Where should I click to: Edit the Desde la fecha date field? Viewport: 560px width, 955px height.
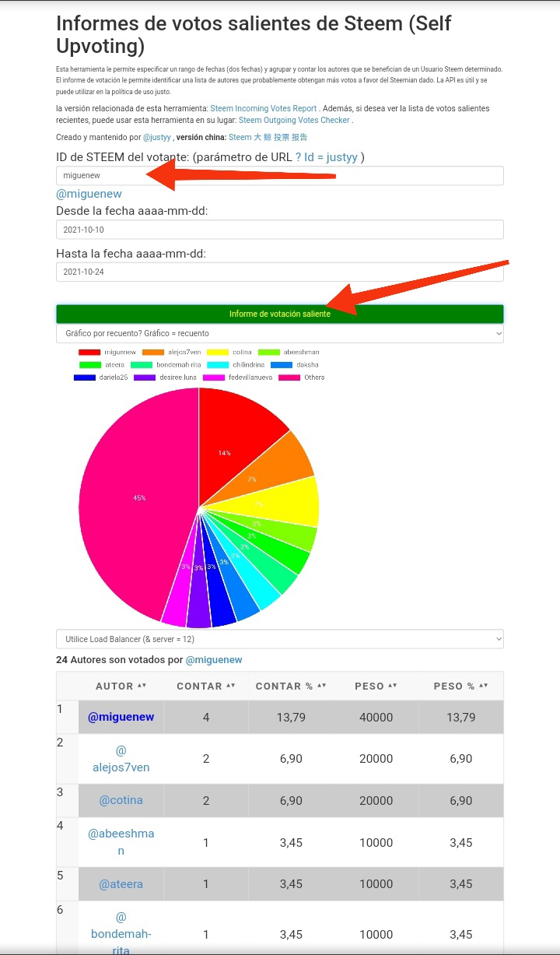(280, 230)
